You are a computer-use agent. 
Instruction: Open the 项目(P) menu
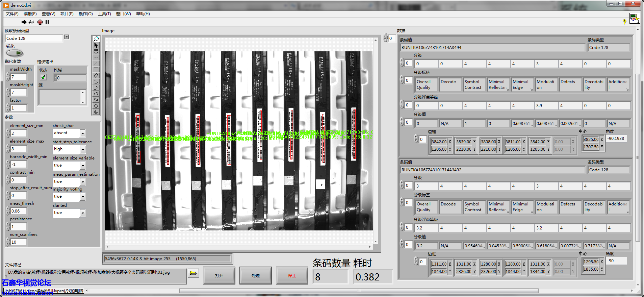pyautogui.click(x=67, y=14)
